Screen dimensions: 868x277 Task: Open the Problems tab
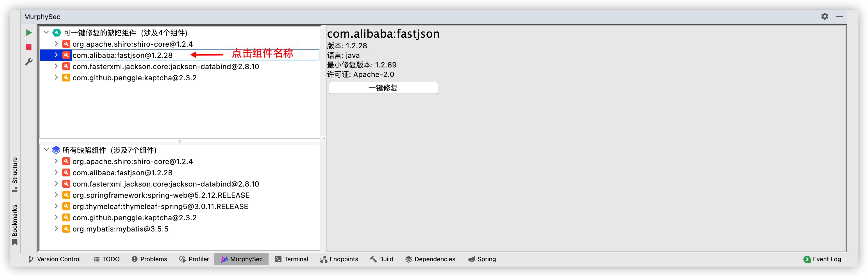(149, 259)
